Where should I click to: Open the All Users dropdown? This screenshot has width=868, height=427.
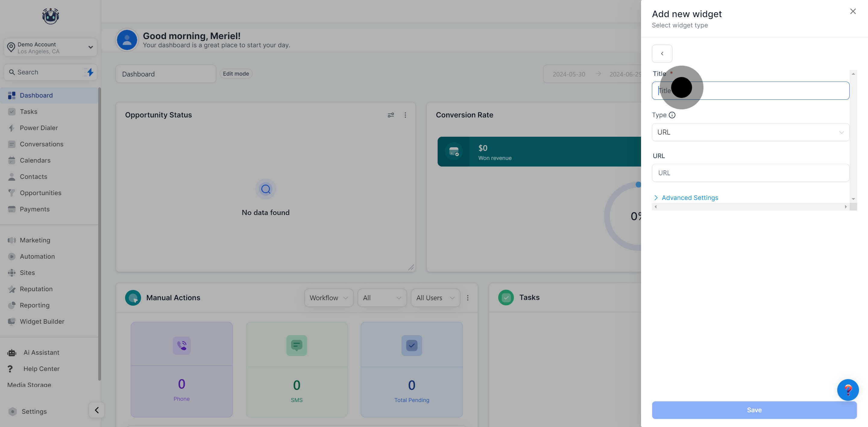coord(435,298)
